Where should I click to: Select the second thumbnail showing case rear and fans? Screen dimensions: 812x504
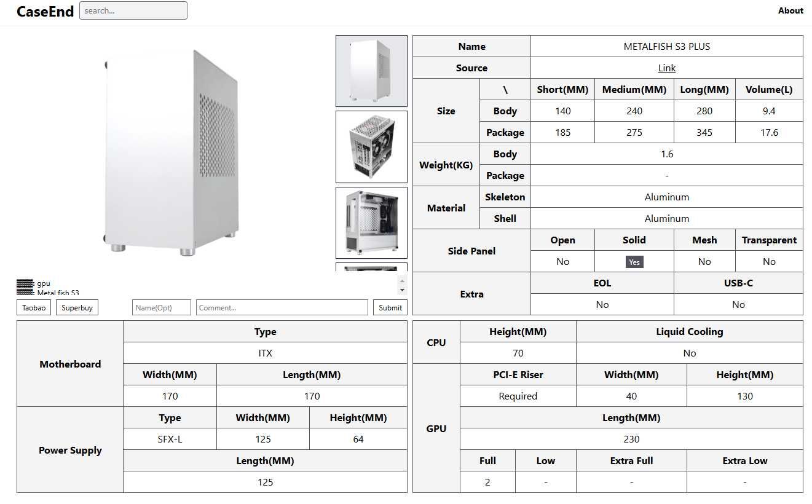(371, 147)
